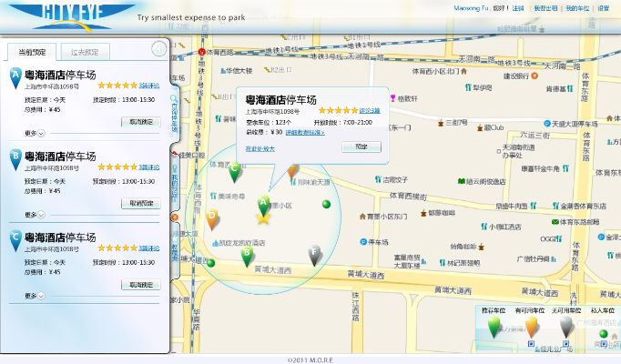Cancel reservation B with 取消预定 button
The image size is (621, 364).
pos(141,203)
